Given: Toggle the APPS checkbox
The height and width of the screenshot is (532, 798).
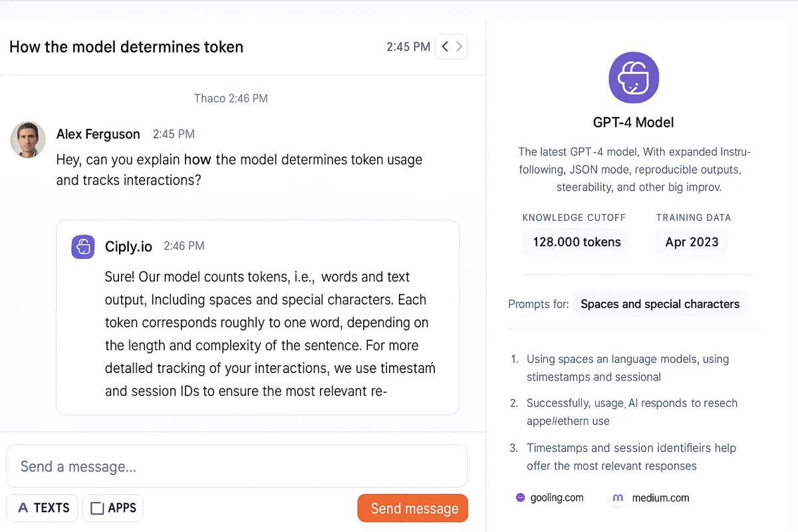Looking at the screenshot, I should (x=97, y=508).
